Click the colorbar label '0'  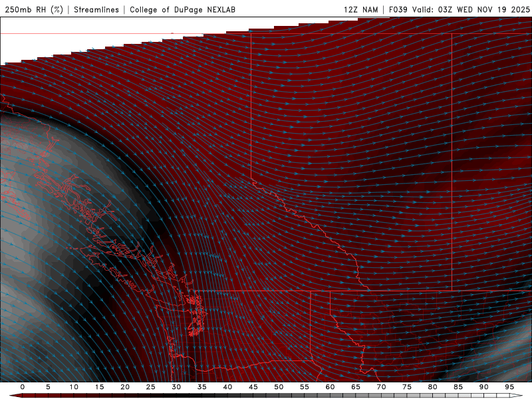click(x=23, y=387)
